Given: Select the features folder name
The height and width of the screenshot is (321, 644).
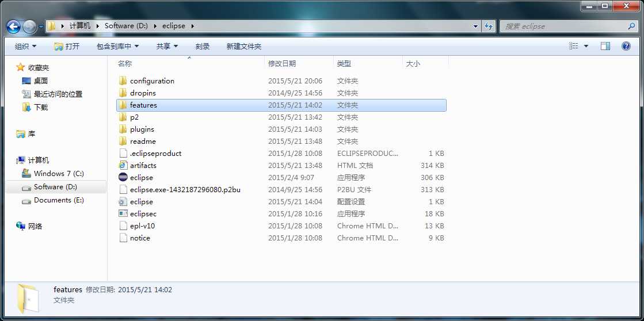Looking at the screenshot, I should pos(143,105).
